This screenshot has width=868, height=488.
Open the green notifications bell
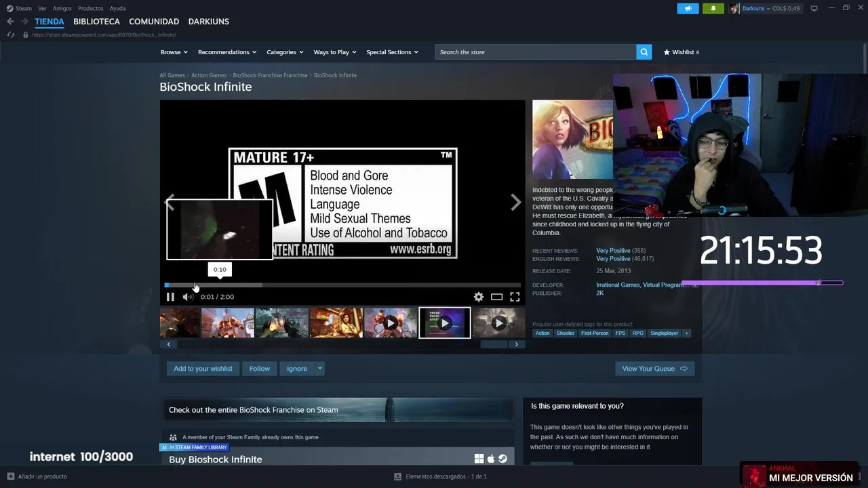tap(713, 8)
